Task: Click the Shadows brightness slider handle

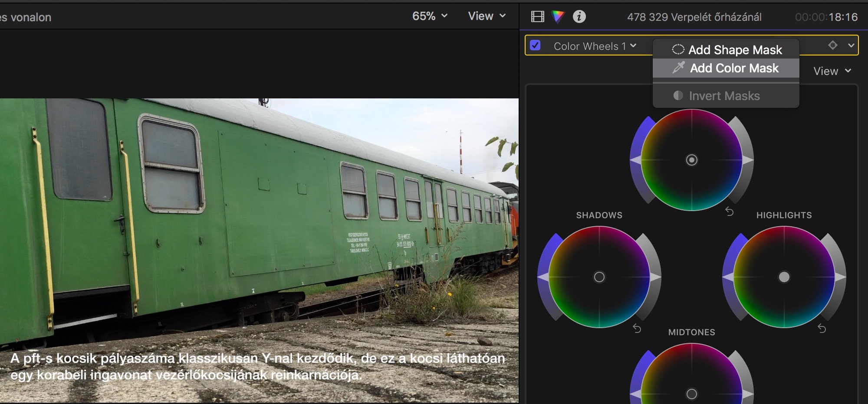Action: coord(656,277)
